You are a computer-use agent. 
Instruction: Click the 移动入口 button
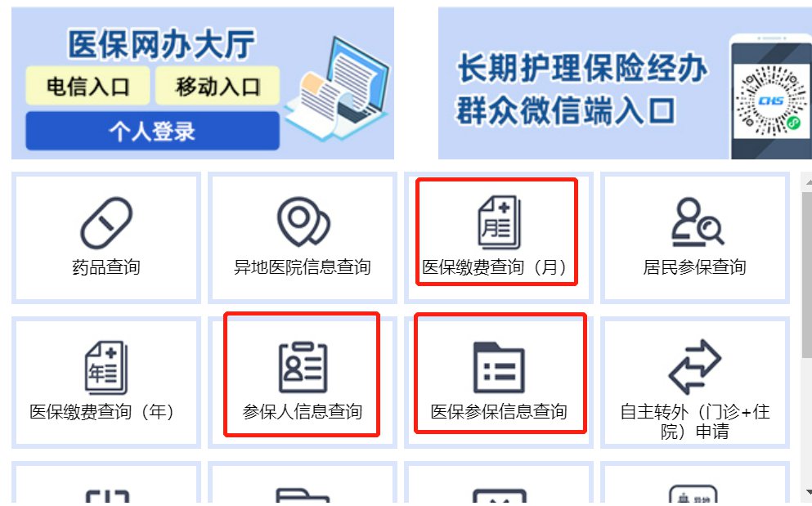pos(218,86)
